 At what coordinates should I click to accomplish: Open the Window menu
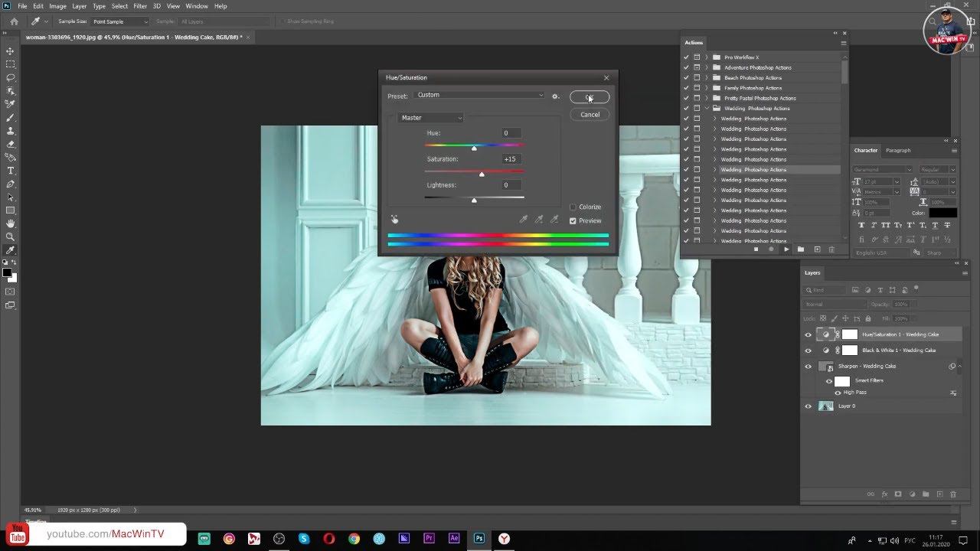tap(197, 6)
